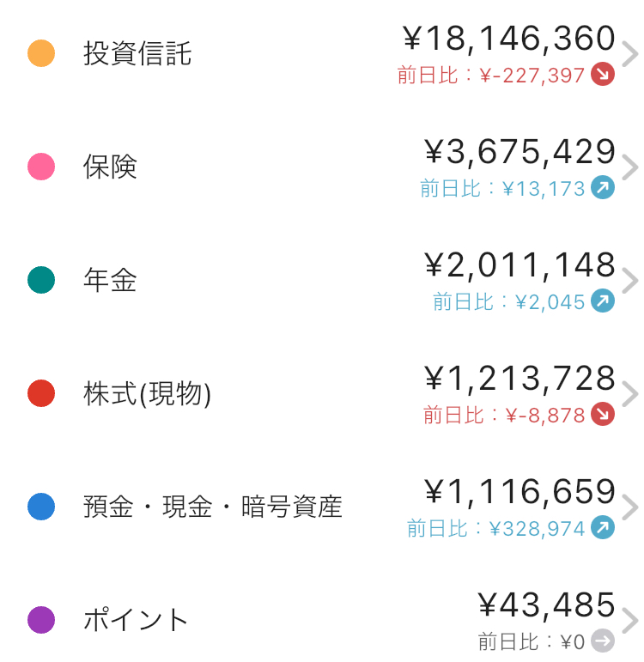Click the gray right-arrow icon for ポイント
Image resolution: width=644 pixels, height=662 pixels.
pos(603,641)
